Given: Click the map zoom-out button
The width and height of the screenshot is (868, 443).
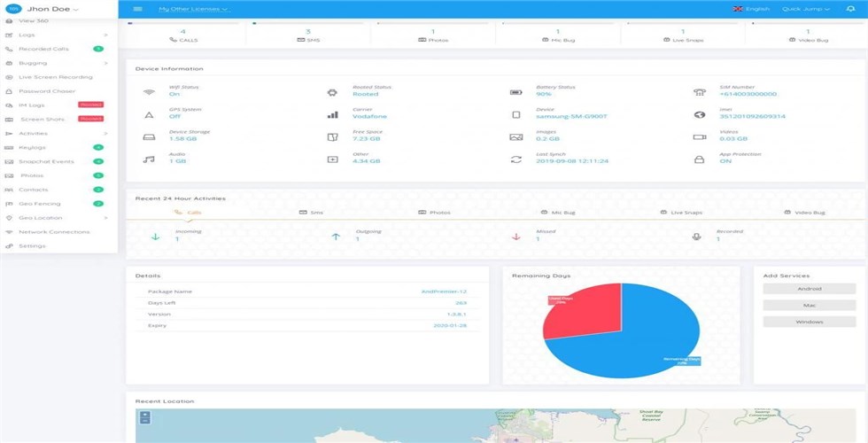Looking at the screenshot, I should click(145, 421).
